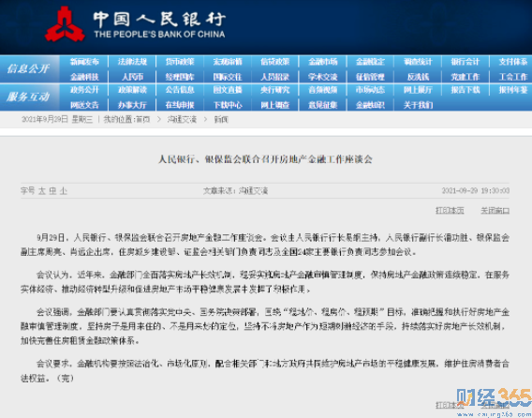532x418 pixels.
Task: Open the 货币政策 navigation item
Action: [x=180, y=62]
